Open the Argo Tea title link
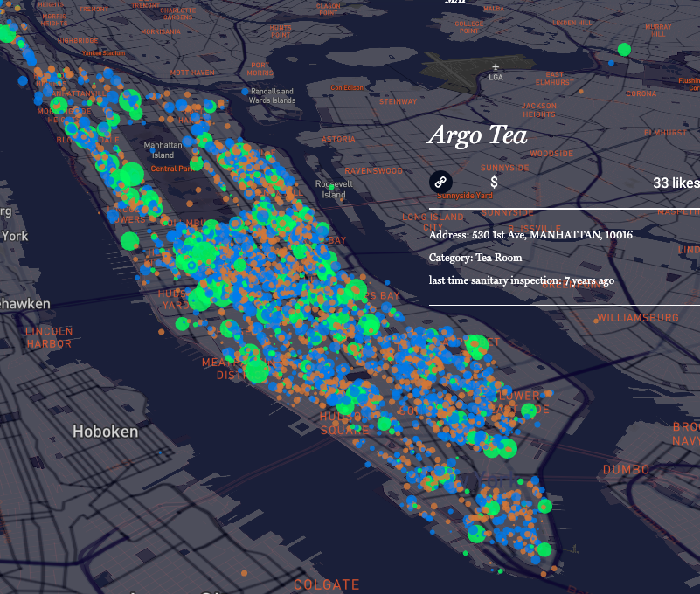 click(476, 136)
